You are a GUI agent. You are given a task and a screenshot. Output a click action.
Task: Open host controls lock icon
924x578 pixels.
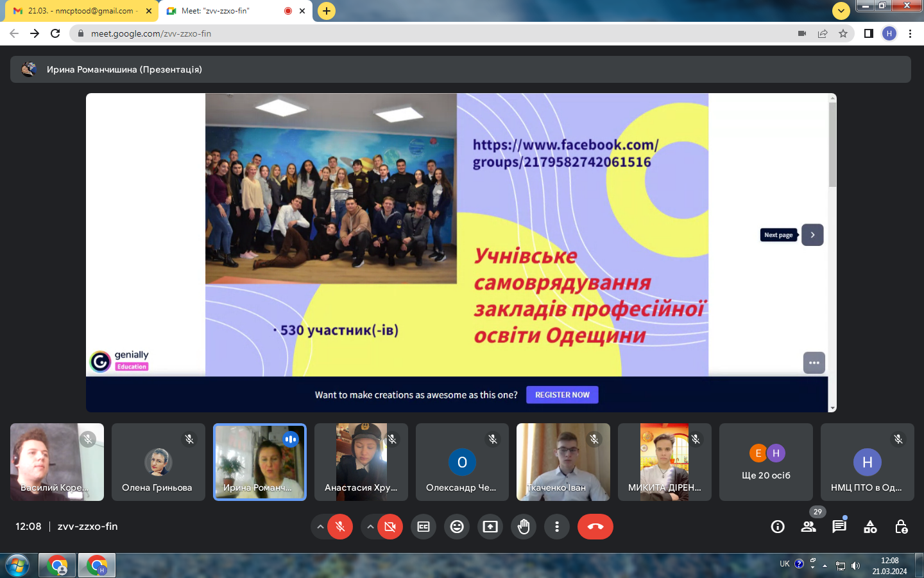click(901, 527)
